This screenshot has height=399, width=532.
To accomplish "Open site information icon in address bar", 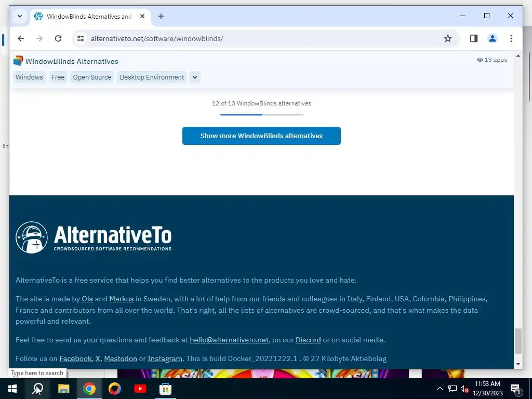I will 81,38.
